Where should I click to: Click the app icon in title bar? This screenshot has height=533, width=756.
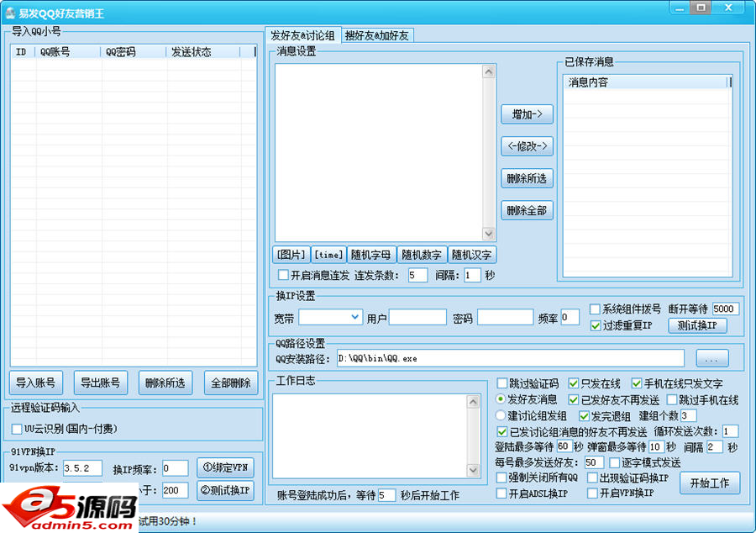(x=10, y=13)
